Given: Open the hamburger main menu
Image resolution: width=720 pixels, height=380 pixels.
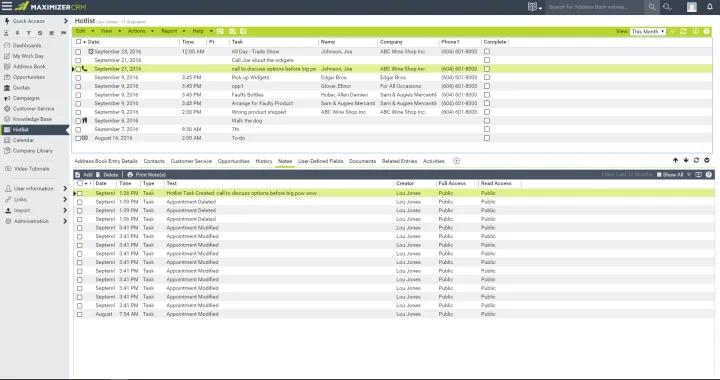Looking at the screenshot, I should coord(6,6).
